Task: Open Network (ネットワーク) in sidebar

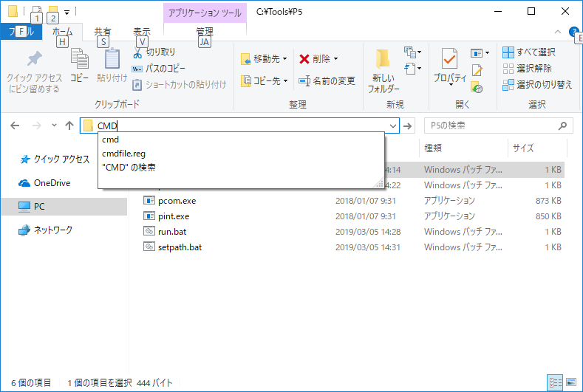Action: tap(45, 230)
